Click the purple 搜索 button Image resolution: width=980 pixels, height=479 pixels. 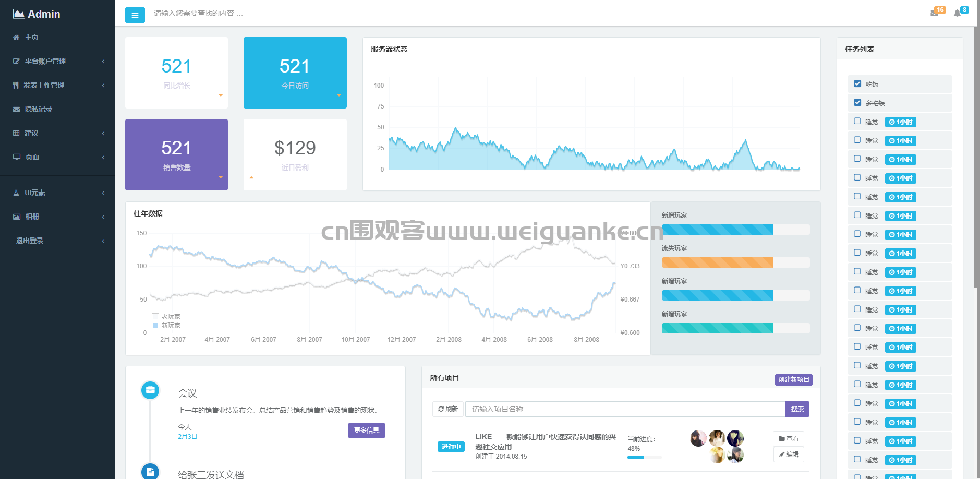(x=797, y=409)
